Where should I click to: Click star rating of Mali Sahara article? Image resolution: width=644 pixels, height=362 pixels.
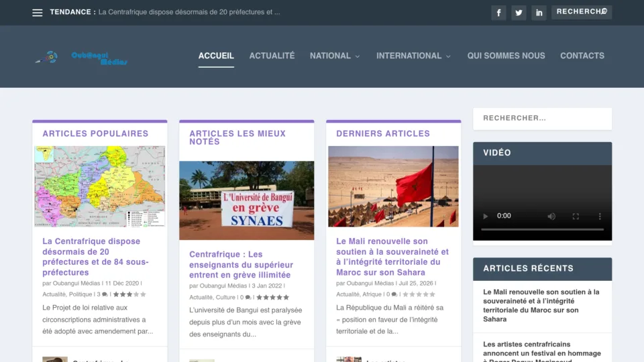point(419,294)
